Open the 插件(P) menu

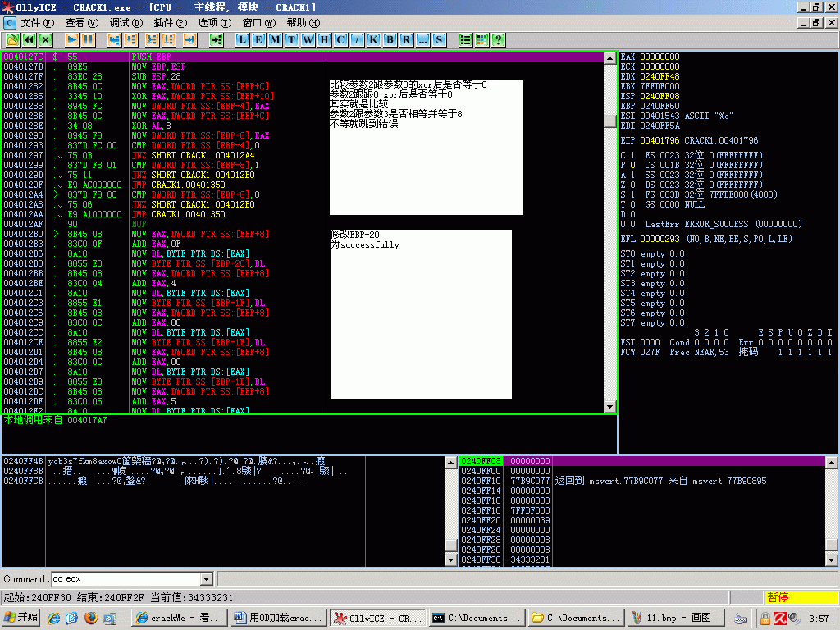pos(171,23)
